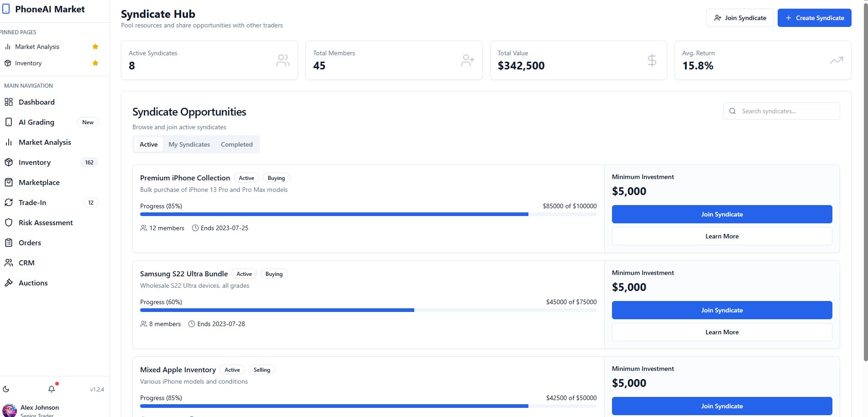Click Total Members user-plus icon
868x417 pixels.
coord(468,60)
